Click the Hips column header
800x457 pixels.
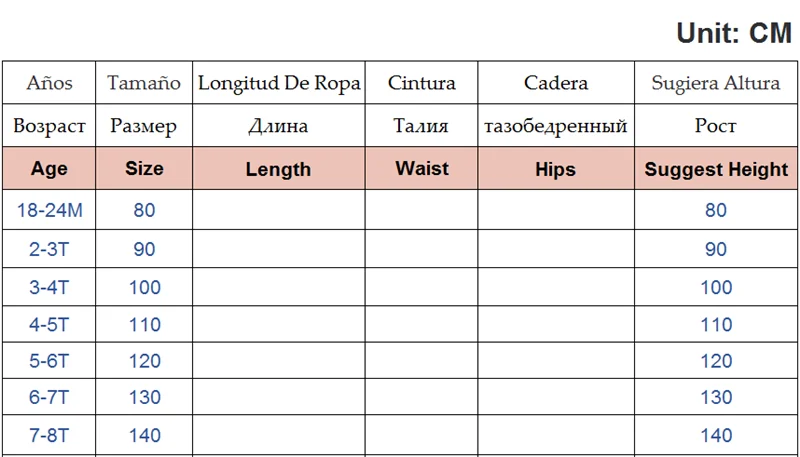[555, 170]
